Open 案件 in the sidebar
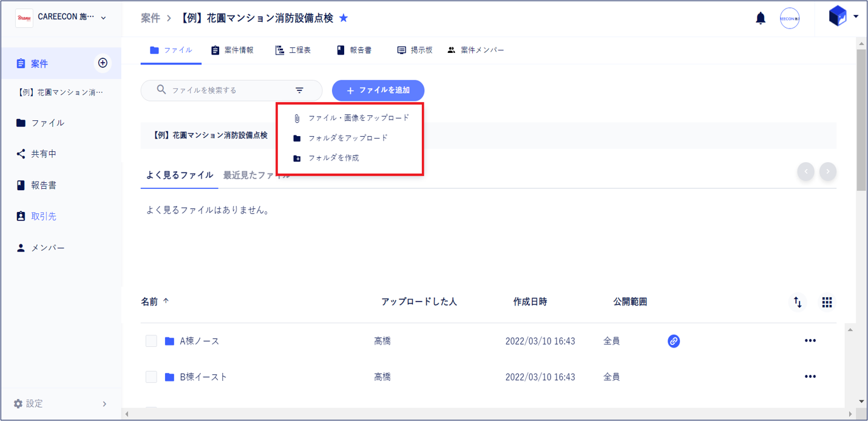The image size is (868, 421). tap(39, 64)
